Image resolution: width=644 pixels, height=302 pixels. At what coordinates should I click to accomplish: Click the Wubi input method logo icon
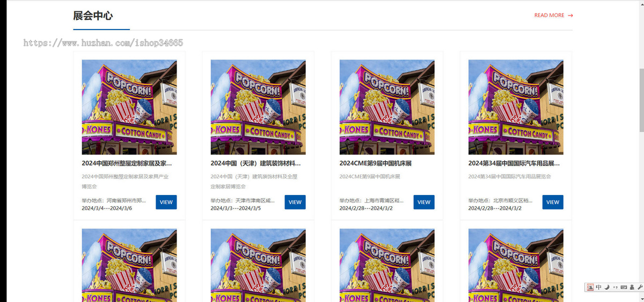coord(590,287)
